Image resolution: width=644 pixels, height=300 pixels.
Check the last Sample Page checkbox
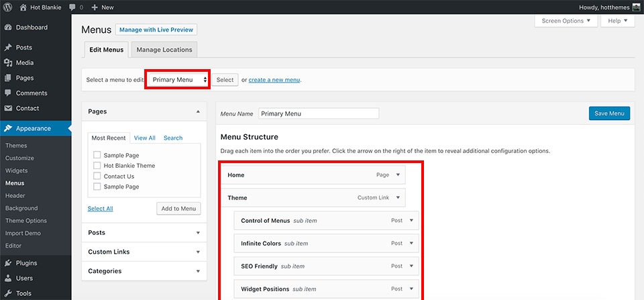pos(97,187)
